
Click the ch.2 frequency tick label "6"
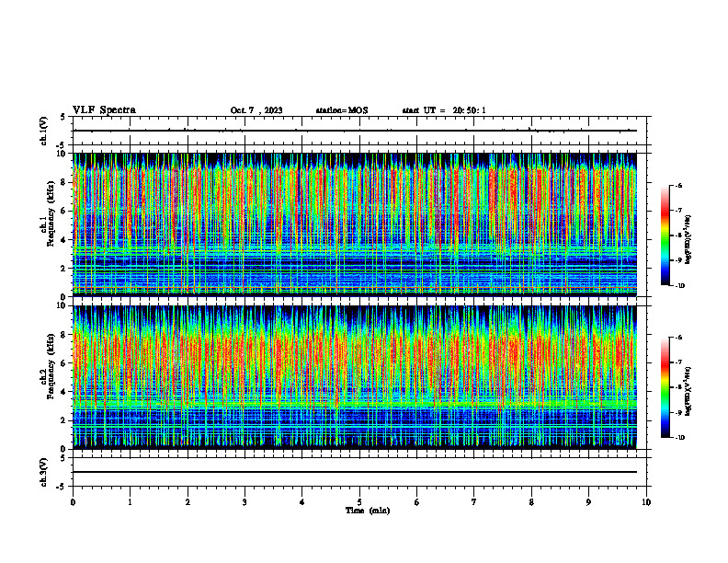[x=63, y=362]
